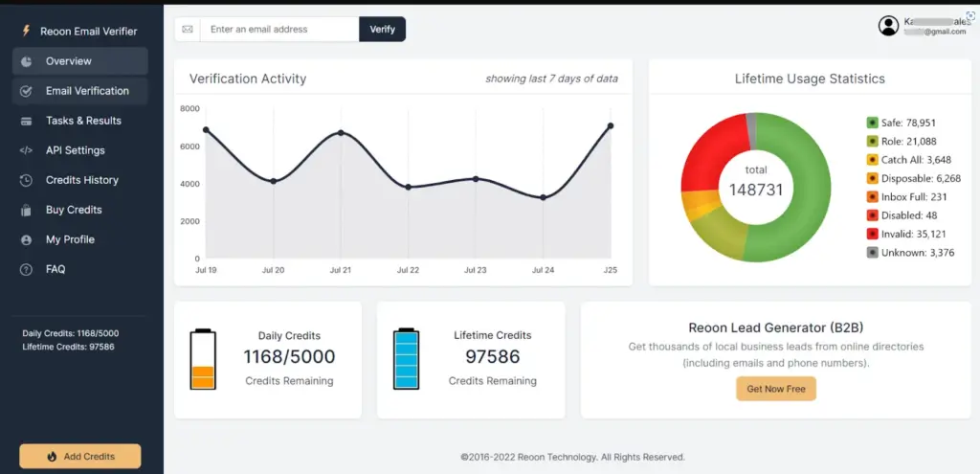Viewport: 980px width, 474px height.
Task: Toggle the Unknown legend swatch
Action: pos(873,253)
